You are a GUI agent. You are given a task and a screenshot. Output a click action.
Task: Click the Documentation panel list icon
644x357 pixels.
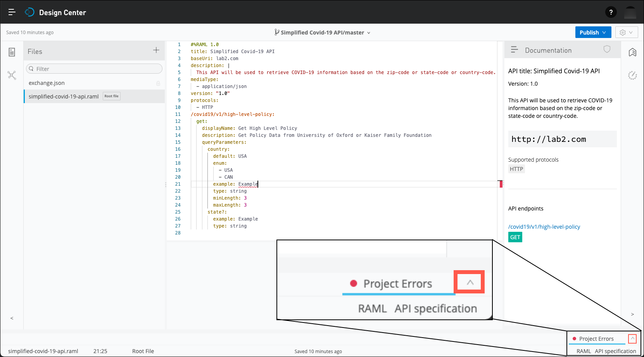pyautogui.click(x=515, y=50)
